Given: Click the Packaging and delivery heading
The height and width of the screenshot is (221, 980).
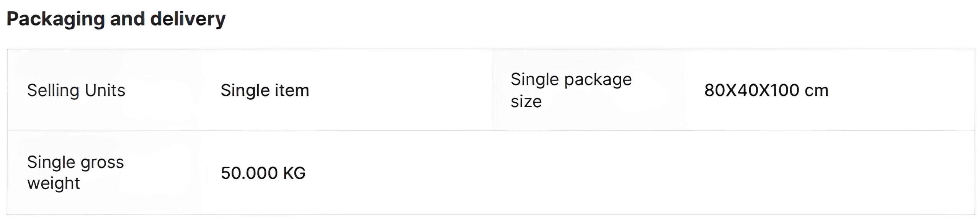Looking at the screenshot, I should pos(116,19).
